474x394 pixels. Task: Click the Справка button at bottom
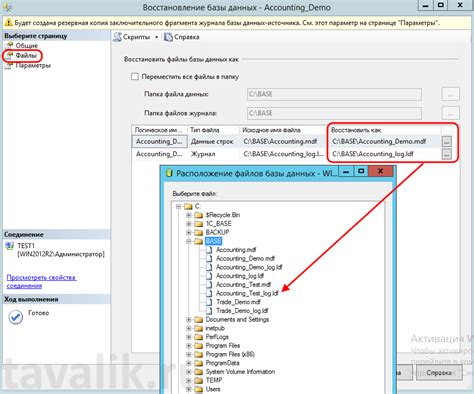pos(439,373)
